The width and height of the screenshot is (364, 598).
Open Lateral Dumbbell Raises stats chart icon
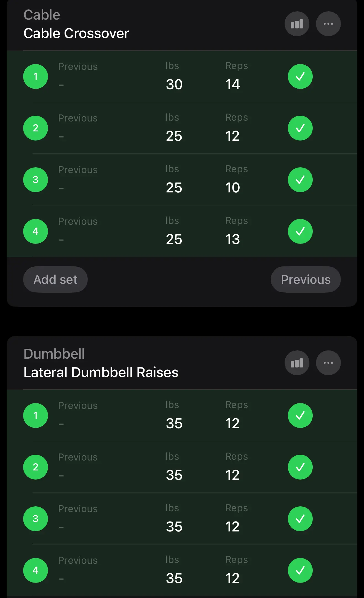click(297, 363)
